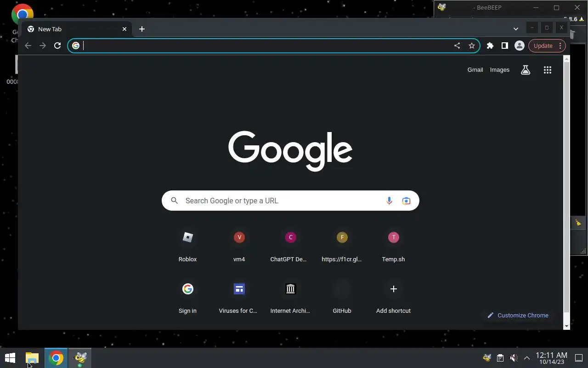Open the Gmail link
This screenshot has width=588, height=368.
pyautogui.click(x=475, y=70)
